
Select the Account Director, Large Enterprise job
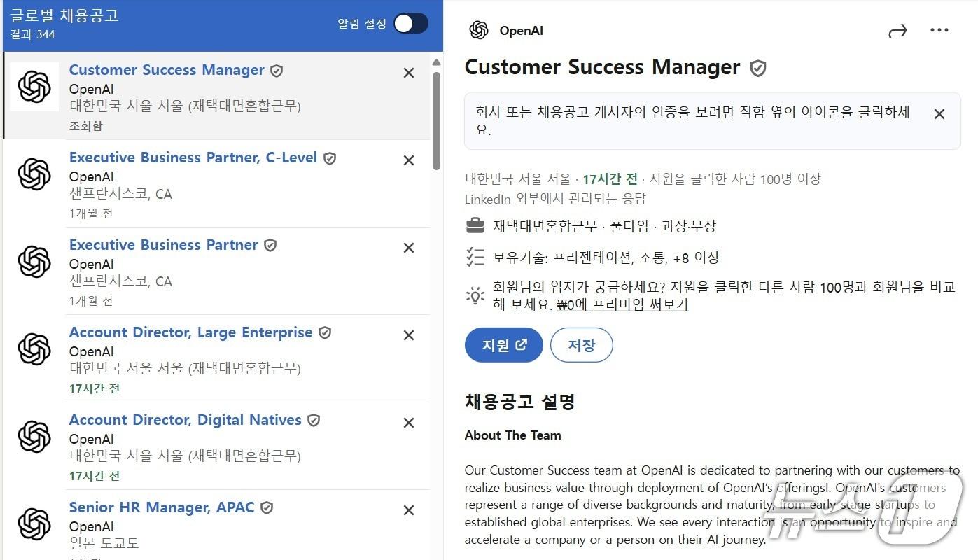pos(190,332)
